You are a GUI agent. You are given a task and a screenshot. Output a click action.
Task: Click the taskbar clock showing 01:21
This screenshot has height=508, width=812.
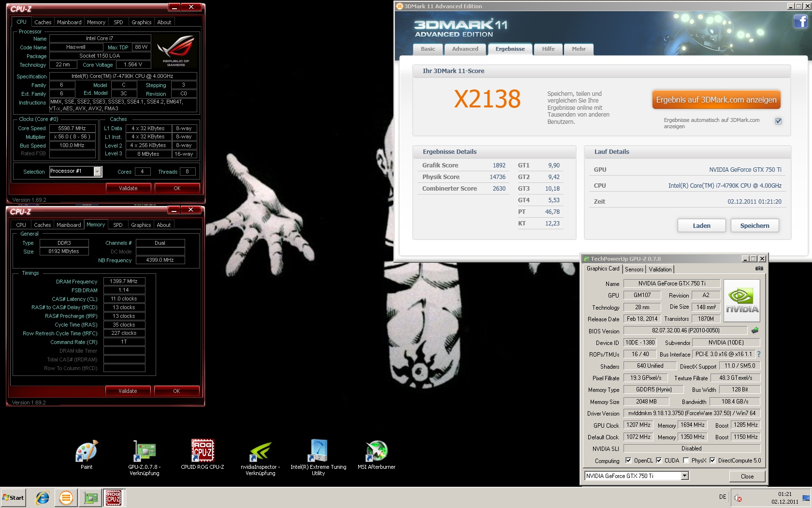click(785, 494)
